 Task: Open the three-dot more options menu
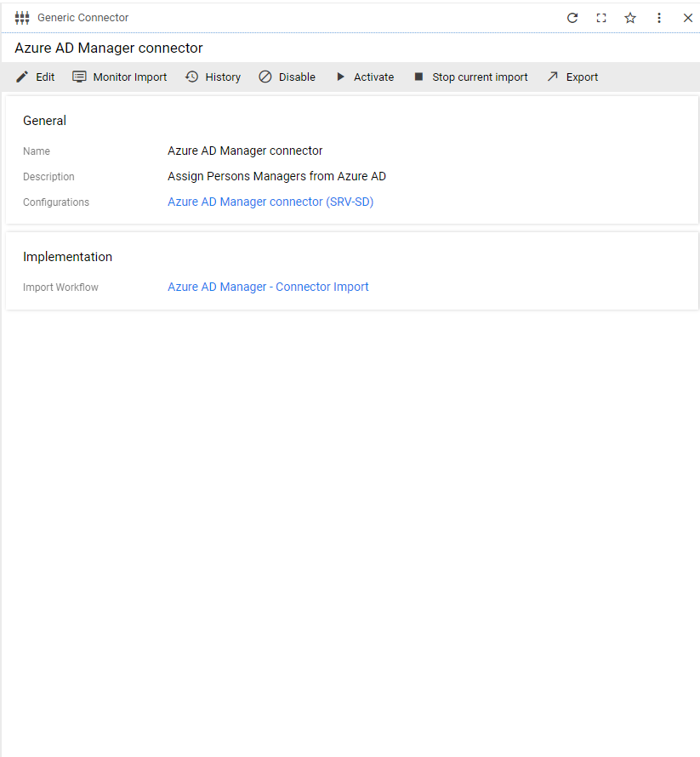pos(659,18)
